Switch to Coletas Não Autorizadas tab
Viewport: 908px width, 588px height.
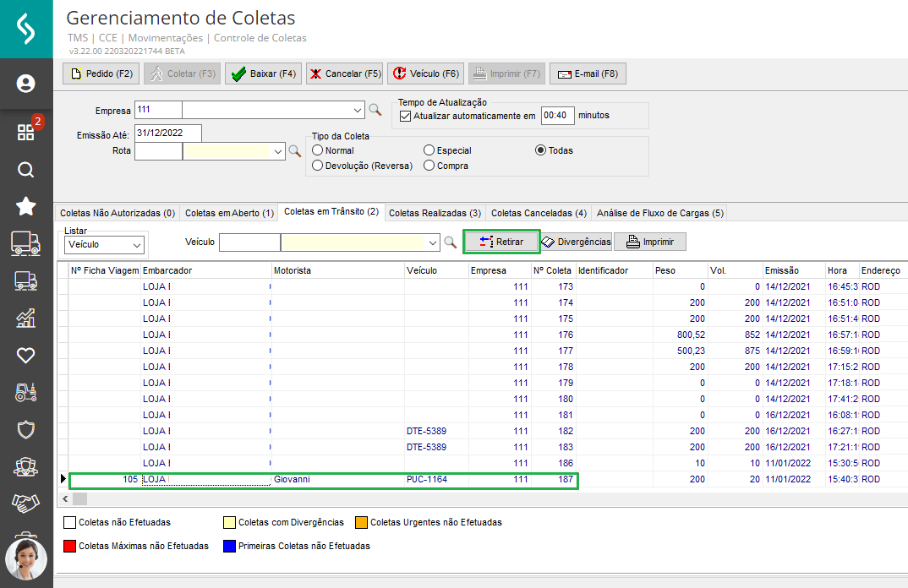[118, 213]
